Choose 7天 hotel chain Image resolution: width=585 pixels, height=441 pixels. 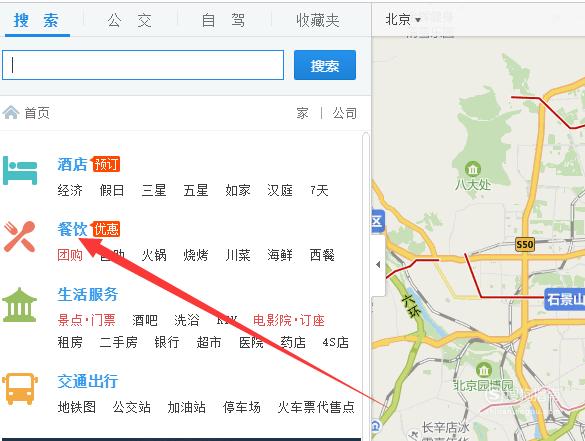tap(319, 190)
